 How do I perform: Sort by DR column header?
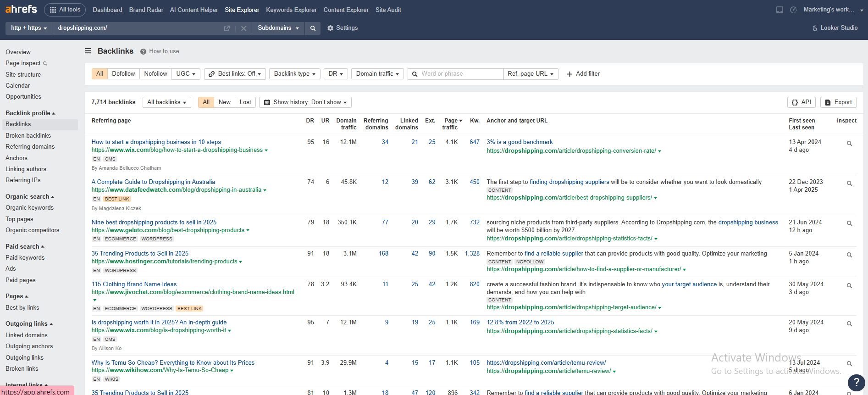tap(310, 121)
